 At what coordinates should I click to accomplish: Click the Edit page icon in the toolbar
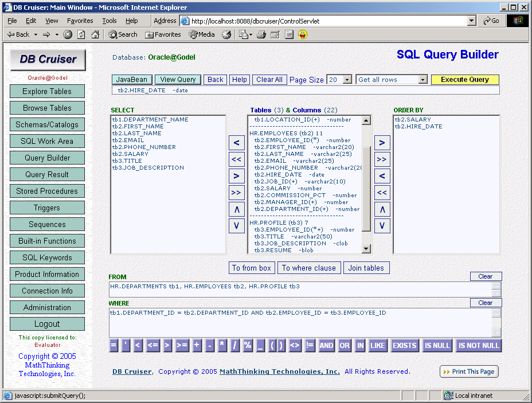point(275,34)
